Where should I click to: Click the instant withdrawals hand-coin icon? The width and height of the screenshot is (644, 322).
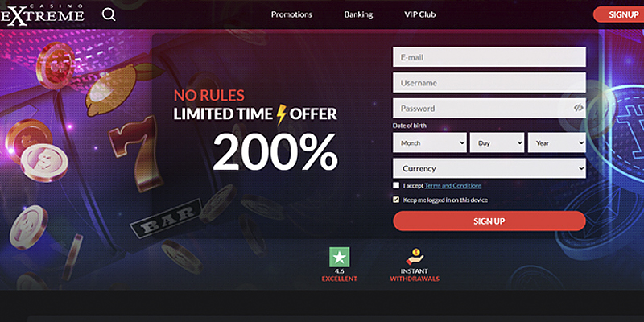(415, 257)
